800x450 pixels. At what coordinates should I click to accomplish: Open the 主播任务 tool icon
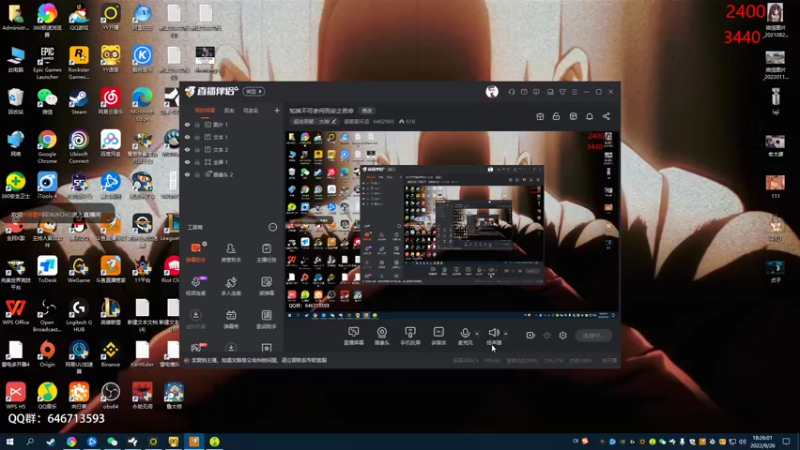(x=266, y=252)
